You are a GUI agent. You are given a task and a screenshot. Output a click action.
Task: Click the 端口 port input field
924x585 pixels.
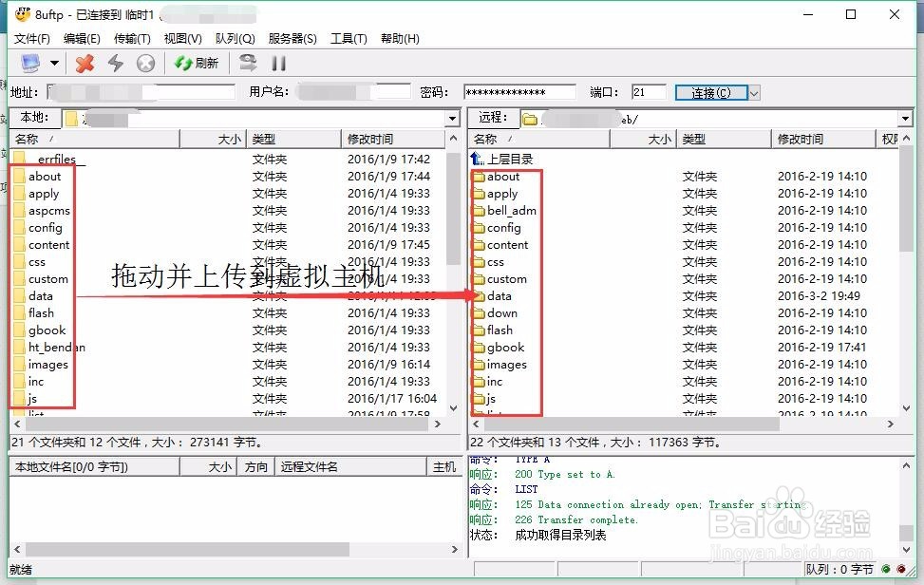[x=649, y=92]
